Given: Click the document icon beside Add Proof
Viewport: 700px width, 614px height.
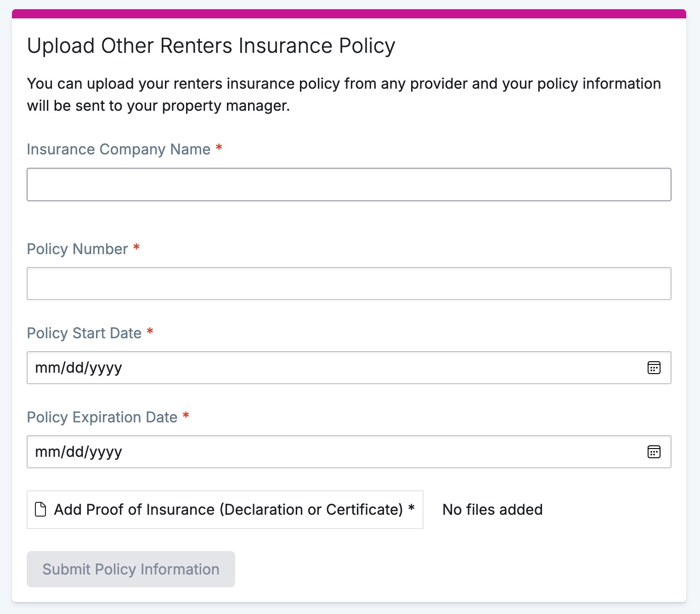Looking at the screenshot, I should tap(40, 509).
